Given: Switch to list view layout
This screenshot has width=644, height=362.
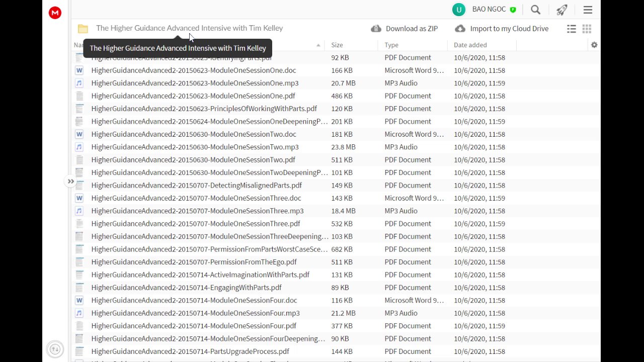Looking at the screenshot, I should click(x=572, y=29).
